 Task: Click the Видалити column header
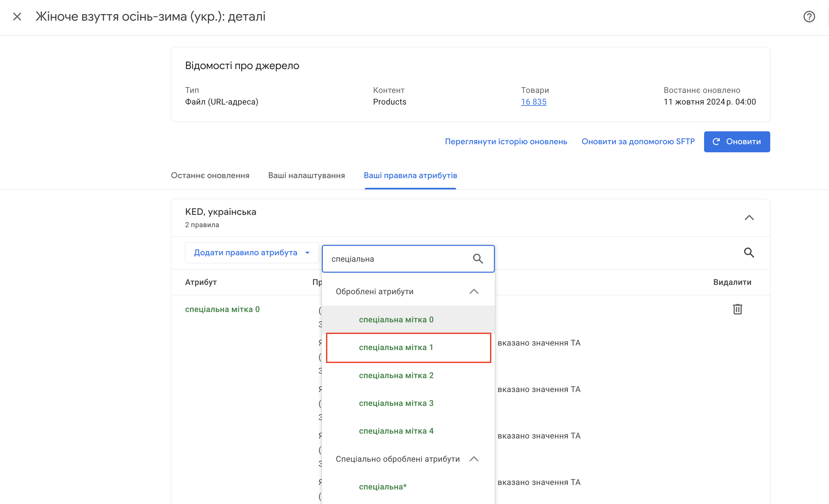(732, 282)
